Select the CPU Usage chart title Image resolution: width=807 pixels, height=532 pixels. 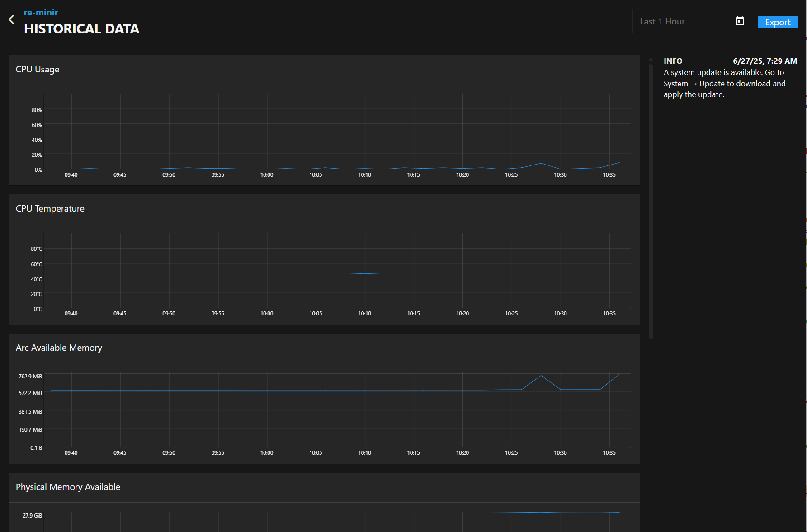click(38, 70)
